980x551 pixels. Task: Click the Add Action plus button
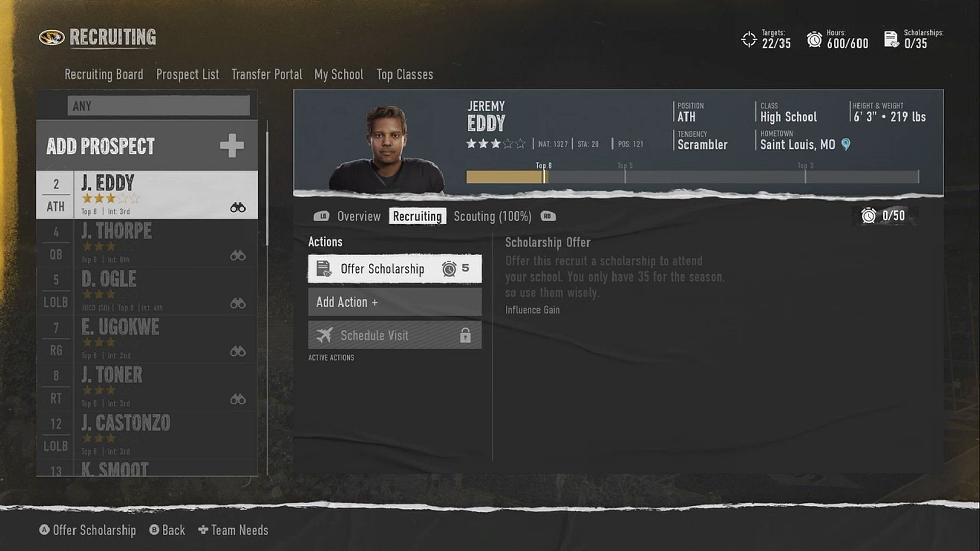click(x=395, y=302)
